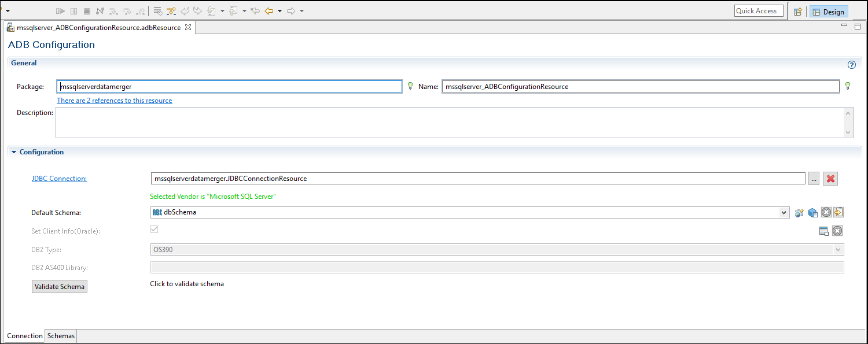Screen dimensions: 868x344
Task: Click inside the Description text area
Action: pos(449,122)
